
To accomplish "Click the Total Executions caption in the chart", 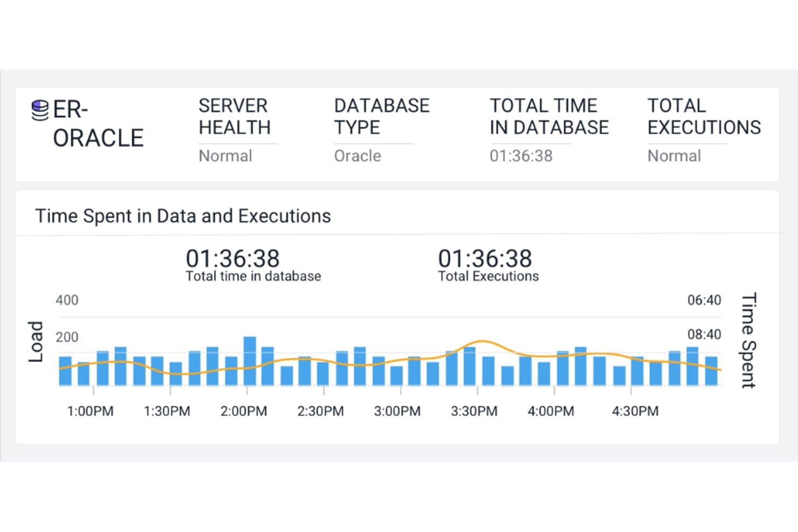I will click(489, 277).
